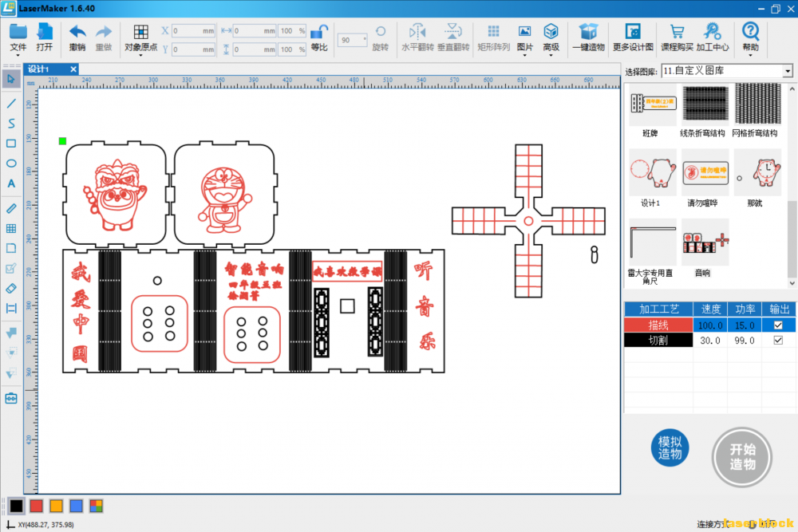Viewport: 798px width, 532px height.
Task: Click the 加工工艺 column header
Action: 658,309
